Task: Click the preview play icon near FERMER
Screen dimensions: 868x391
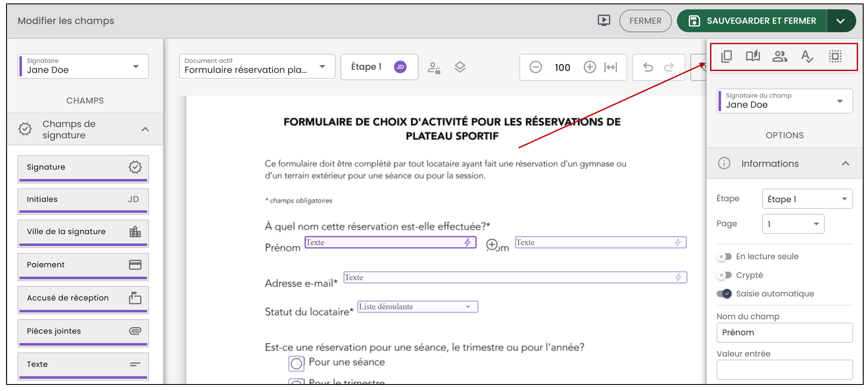Action: pos(604,20)
